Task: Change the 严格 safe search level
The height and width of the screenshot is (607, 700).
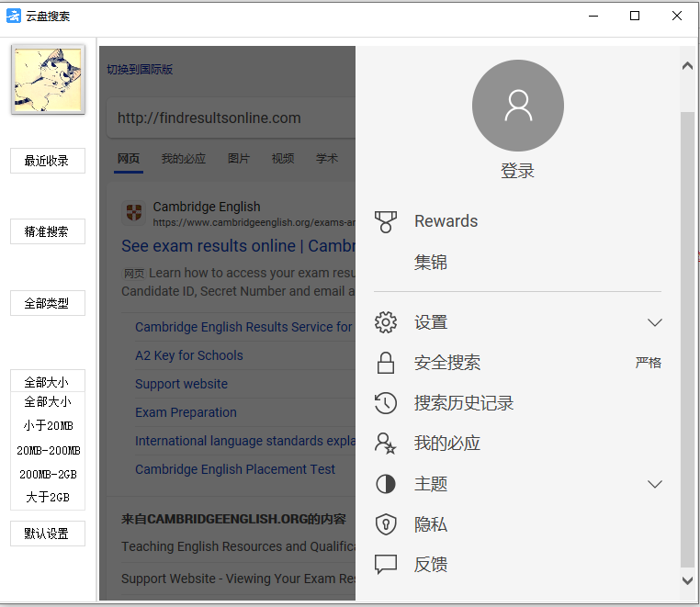Action: (649, 363)
